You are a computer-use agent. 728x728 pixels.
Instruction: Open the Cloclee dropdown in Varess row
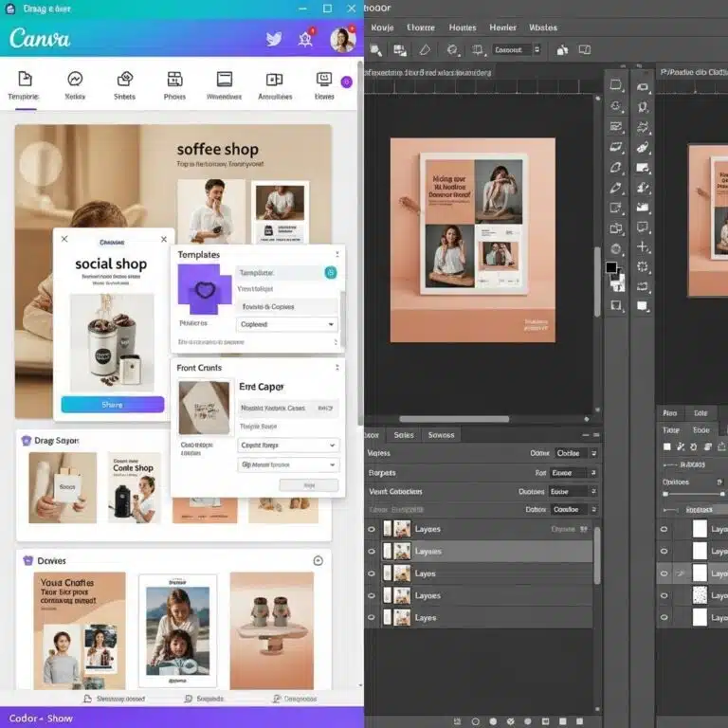click(576, 453)
